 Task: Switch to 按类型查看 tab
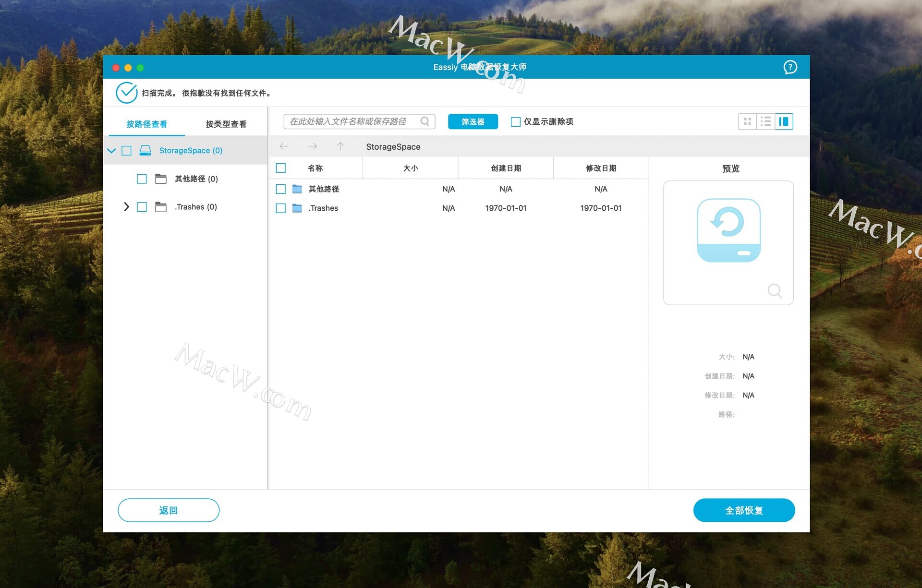(226, 124)
